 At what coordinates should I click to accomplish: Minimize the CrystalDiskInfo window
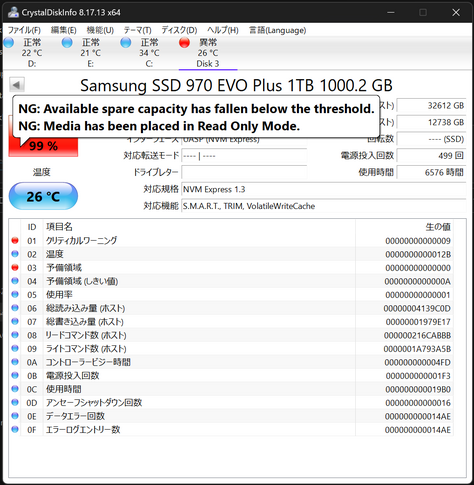click(x=391, y=13)
